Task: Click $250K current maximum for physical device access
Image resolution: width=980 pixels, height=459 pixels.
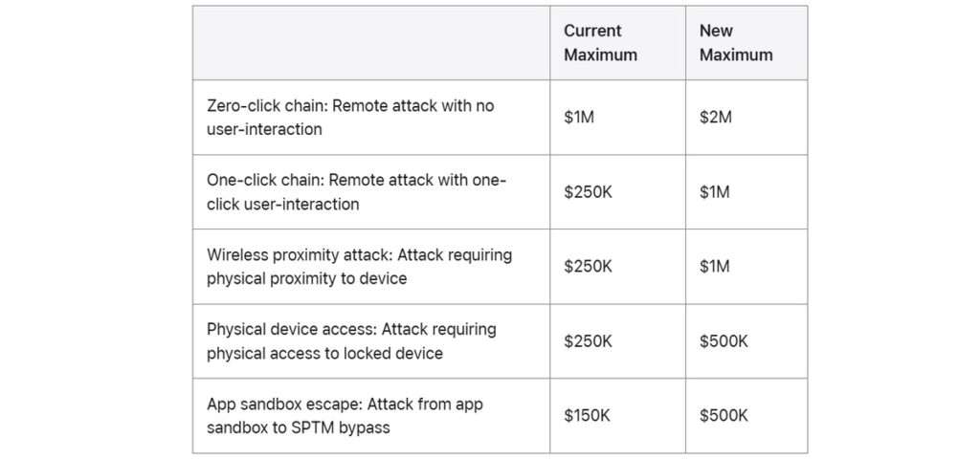Action: coord(588,341)
